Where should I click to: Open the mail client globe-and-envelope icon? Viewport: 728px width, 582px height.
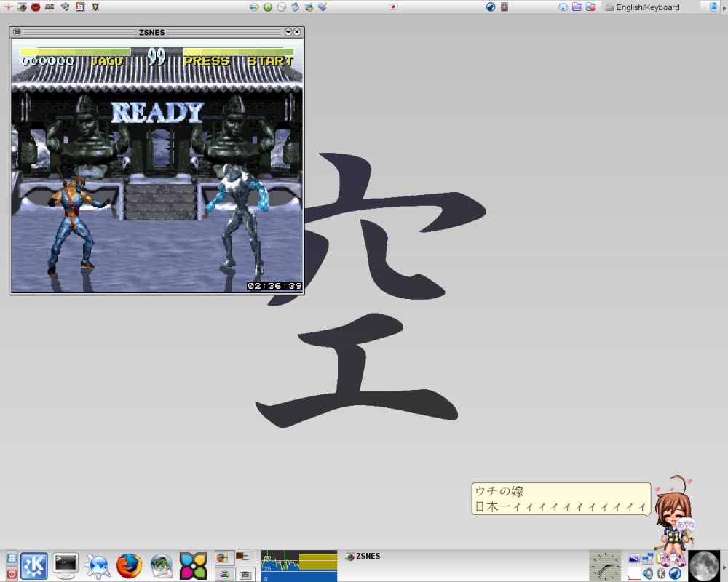point(162,566)
